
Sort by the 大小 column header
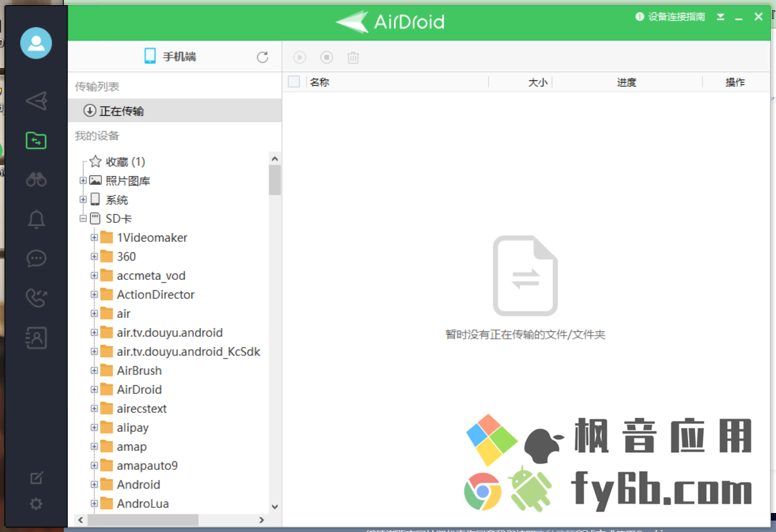point(538,82)
